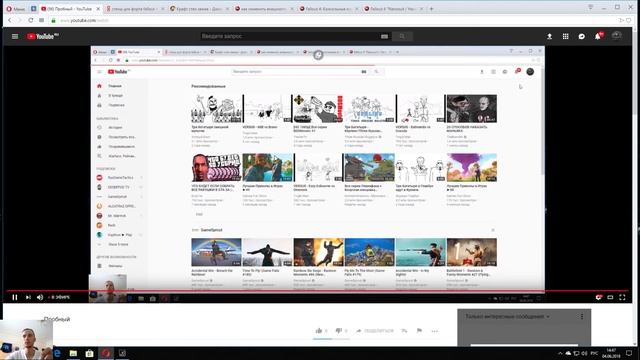The width and height of the screenshot is (640, 360).
Task: Open the live chat options menu
Action: point(582,316)
